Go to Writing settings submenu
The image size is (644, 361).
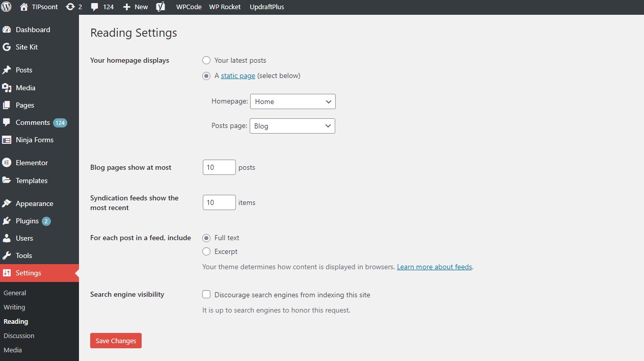coord(14,307)
